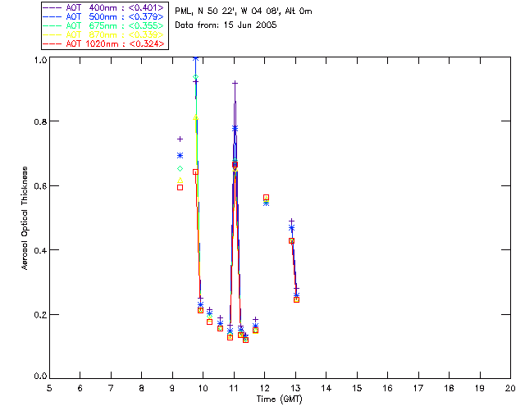Click the purple dashed line sample in legend
525x420 pixels.
tap(52, 7)
